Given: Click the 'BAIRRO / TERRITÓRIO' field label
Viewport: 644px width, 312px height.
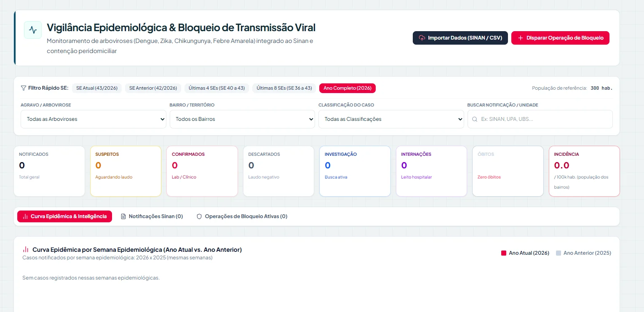Looking at the screenshot, I should tap(192, 105).
